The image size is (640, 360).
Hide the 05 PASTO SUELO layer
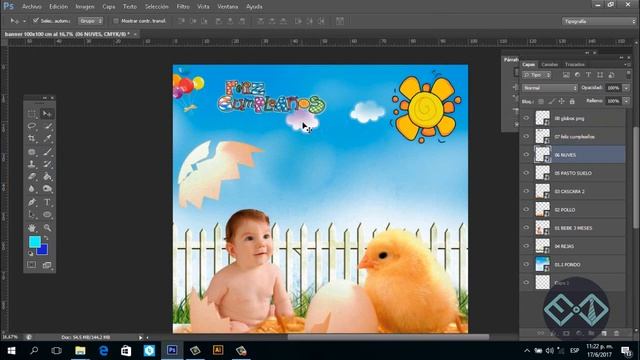click(526, 173)
